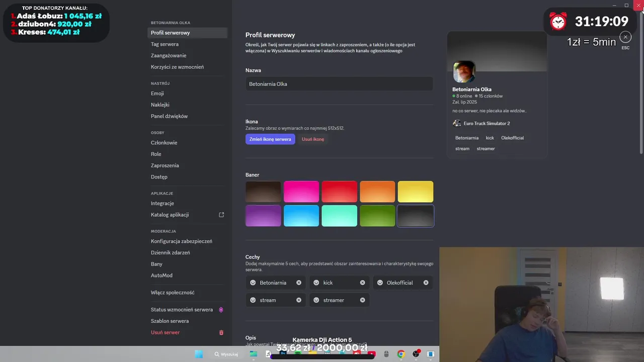The height and width of the screenshot is (362, 644).
Task: Open File Explorer from the taskbar
Action: pos(254,354)
